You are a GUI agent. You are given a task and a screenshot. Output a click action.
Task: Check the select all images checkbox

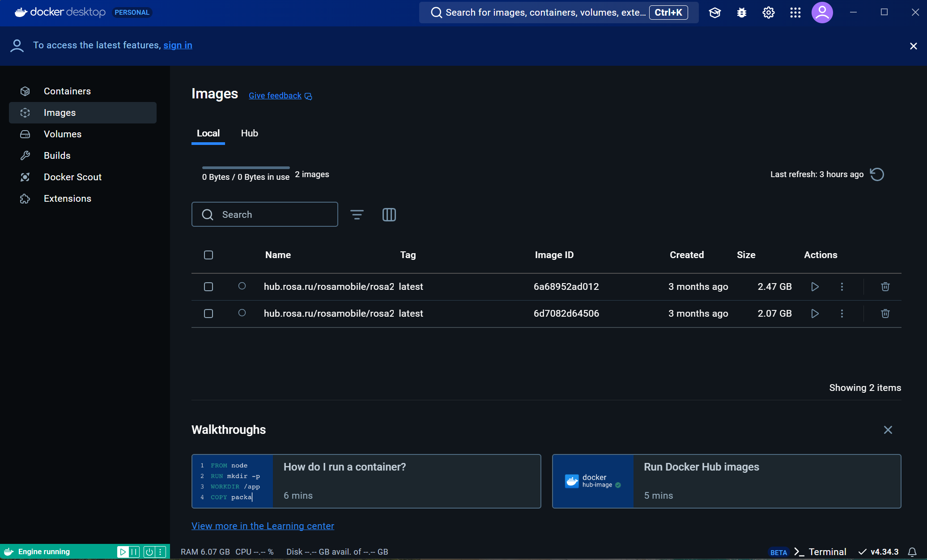[x=208, y=255]
